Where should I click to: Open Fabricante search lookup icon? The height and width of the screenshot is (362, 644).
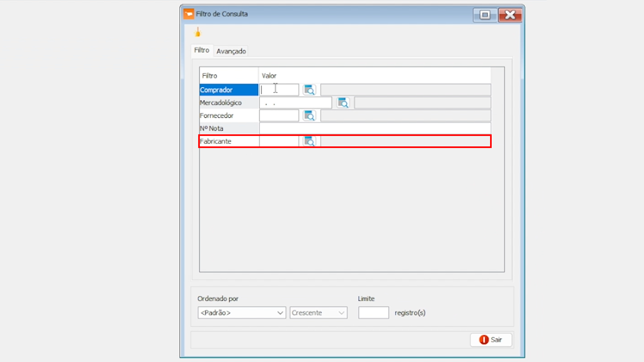point(309,141)
